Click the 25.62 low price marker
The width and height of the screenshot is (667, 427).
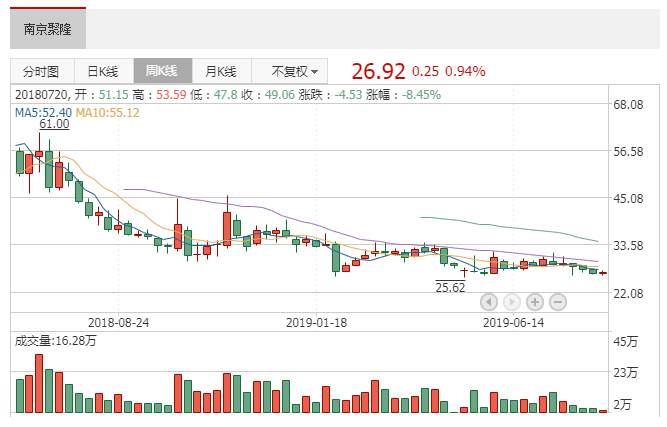(x=451, y=287)
